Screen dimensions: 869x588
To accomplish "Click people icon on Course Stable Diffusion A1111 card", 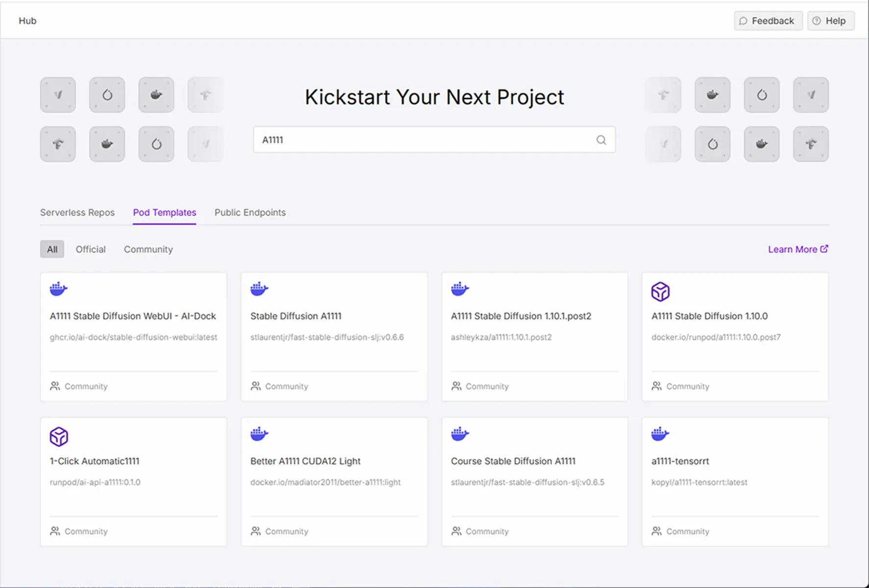I will (x=456, y=531).
